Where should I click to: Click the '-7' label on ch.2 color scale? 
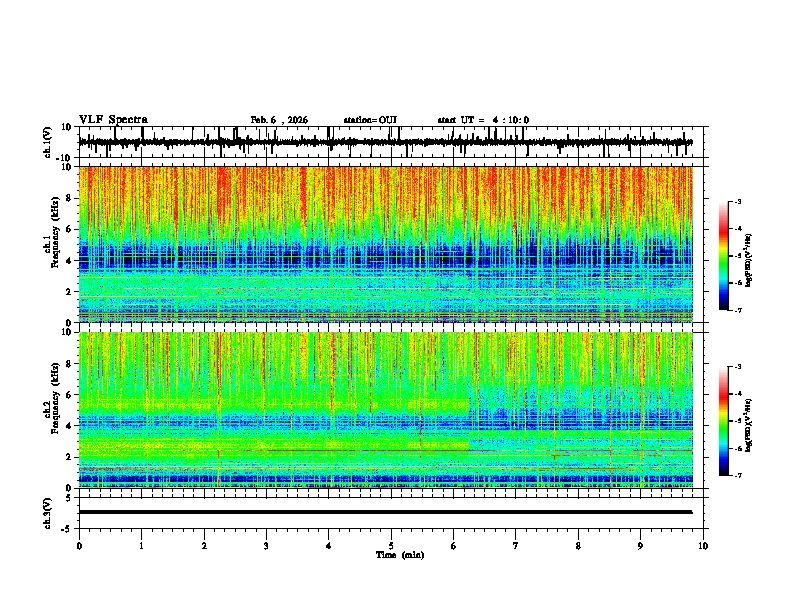pyautogui.click(x=737, y=476)
